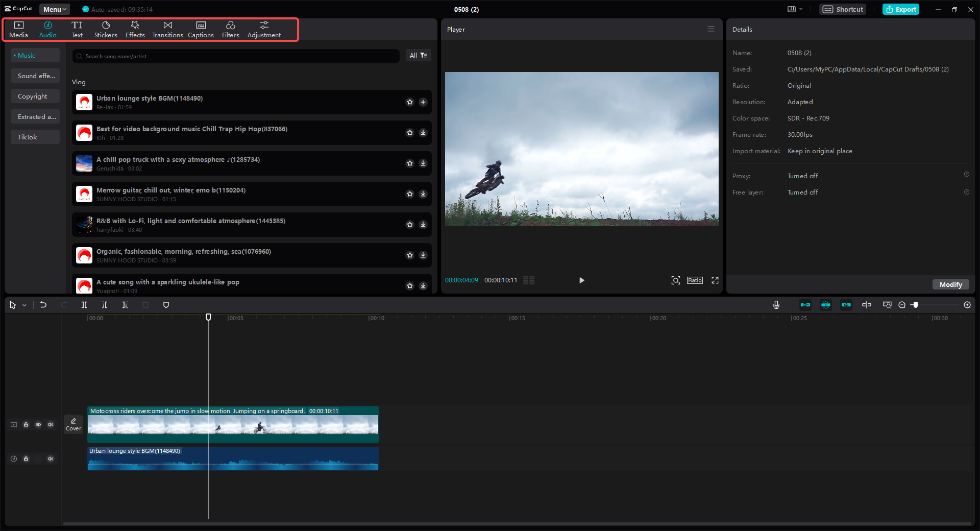Select the Split tool in the timeline toolbar
Image resolution: width=980 pixels, height=531 pixels.
pos(84,305)
